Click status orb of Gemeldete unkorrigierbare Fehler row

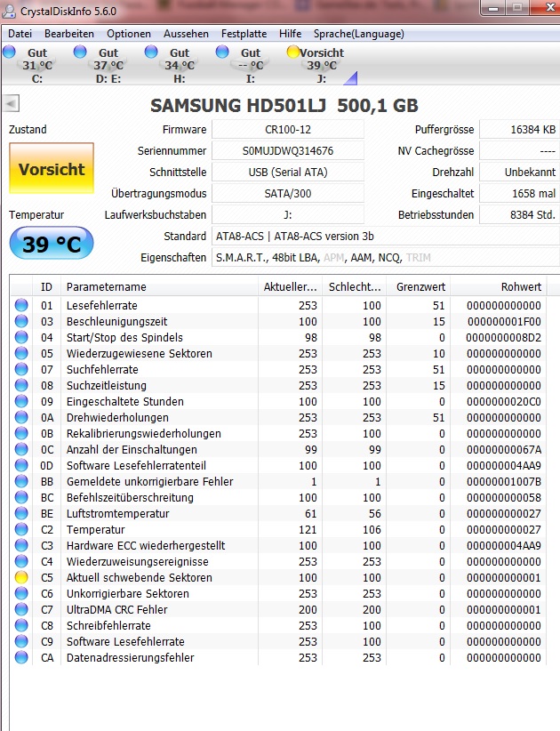pyautogui.click(x=21, y=482)
